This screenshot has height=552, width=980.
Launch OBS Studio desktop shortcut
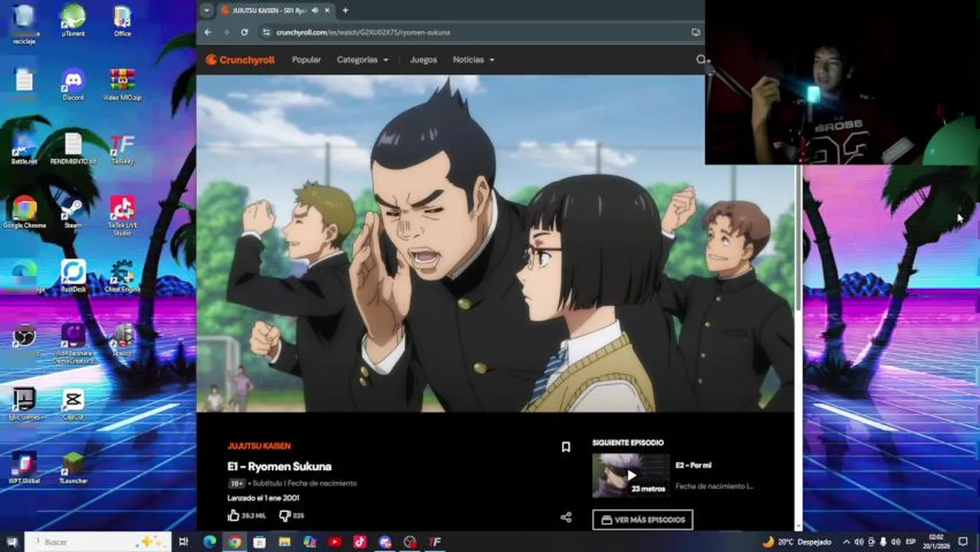[25, 340]
